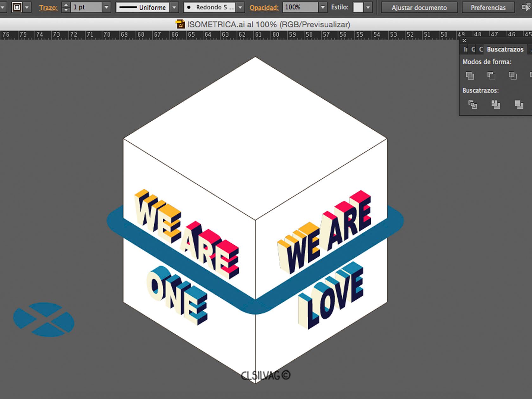The height and width of the screenshot is (399, 532).
Task: Click the Preferencias button
Action: click(x=488, y=7)
